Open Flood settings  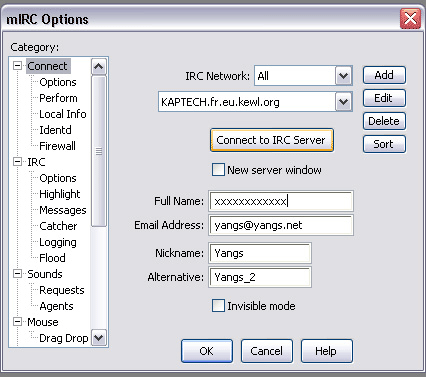tap(52, 258)
